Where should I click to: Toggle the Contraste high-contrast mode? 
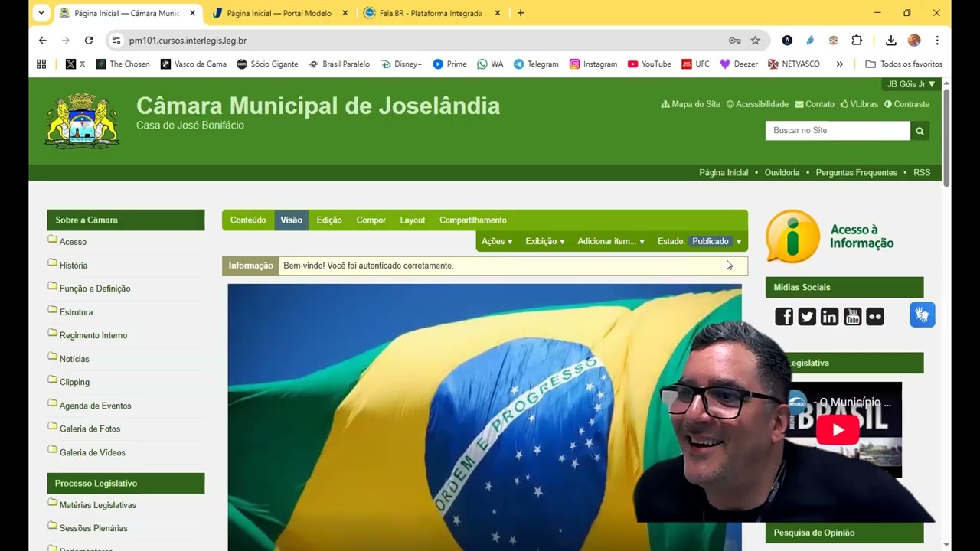tap(906, 104)
